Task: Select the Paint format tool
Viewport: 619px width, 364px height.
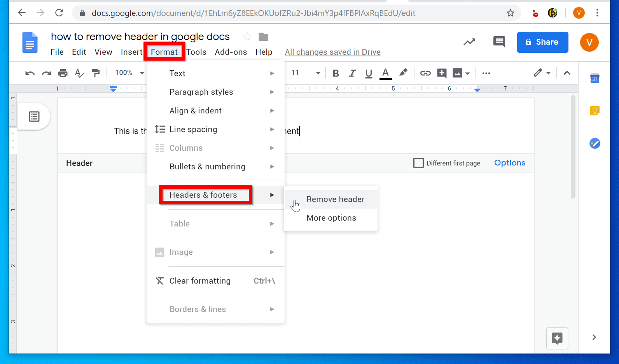Action: click(x=96, y=73)
